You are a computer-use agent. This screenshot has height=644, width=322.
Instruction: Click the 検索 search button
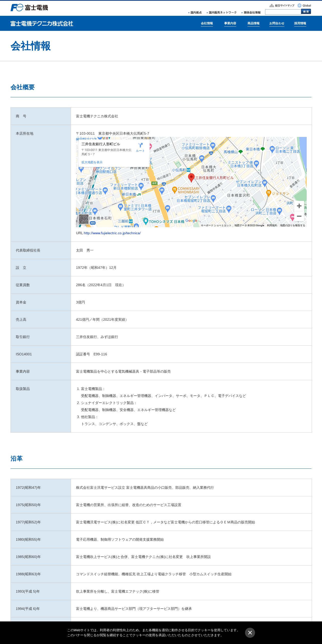pos(306,12)
